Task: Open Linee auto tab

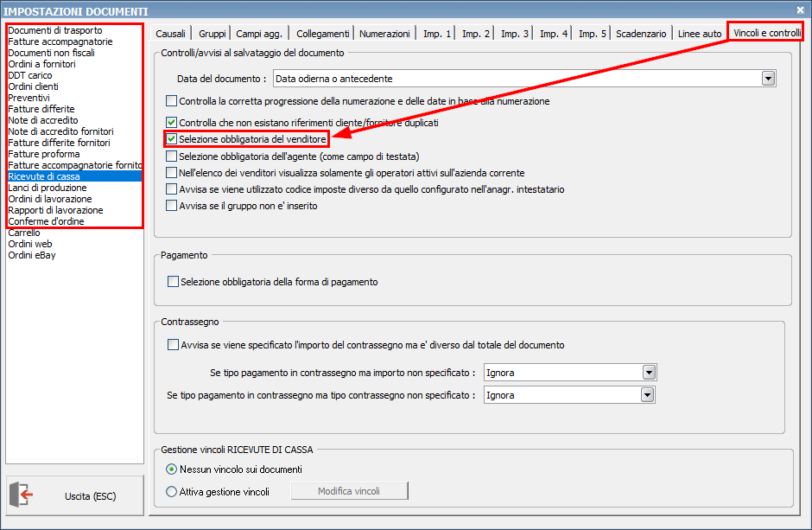Action: [700, 33]
